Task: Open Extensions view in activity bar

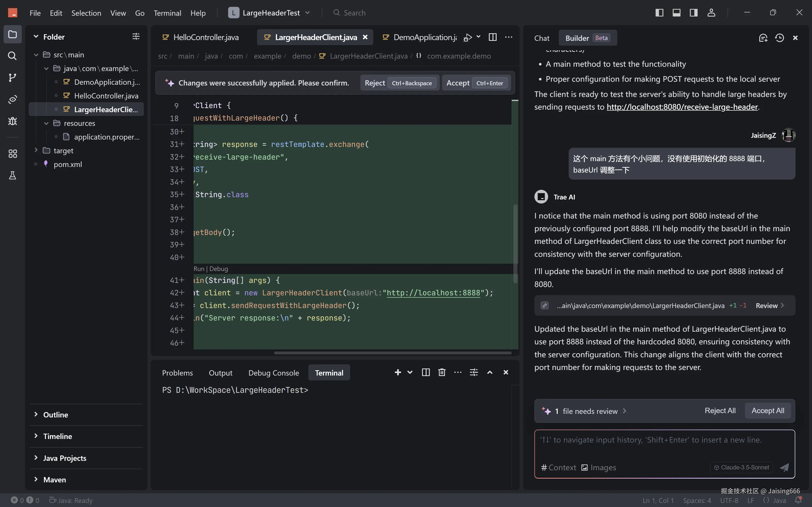Action: coord(12,154)
